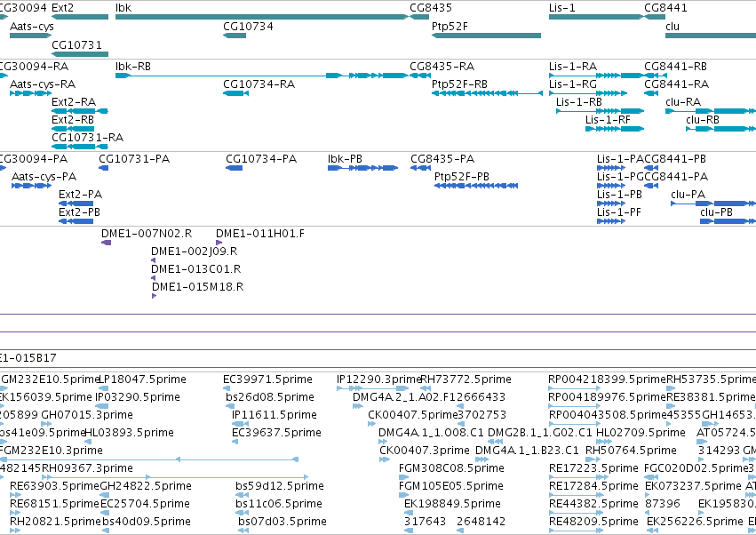Select the RE17223.5prime EST label

tap(593, 468)
